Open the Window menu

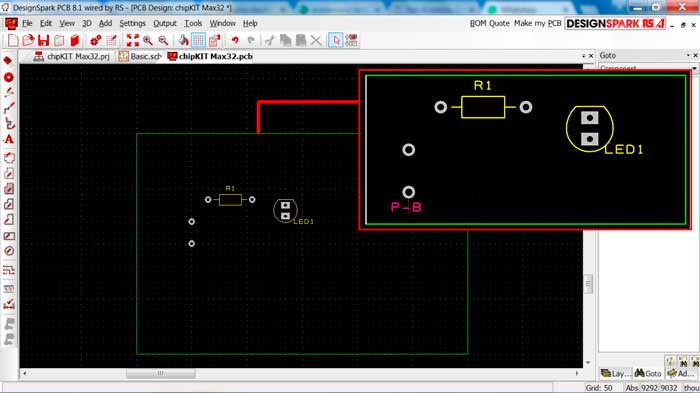coord(222,23)
